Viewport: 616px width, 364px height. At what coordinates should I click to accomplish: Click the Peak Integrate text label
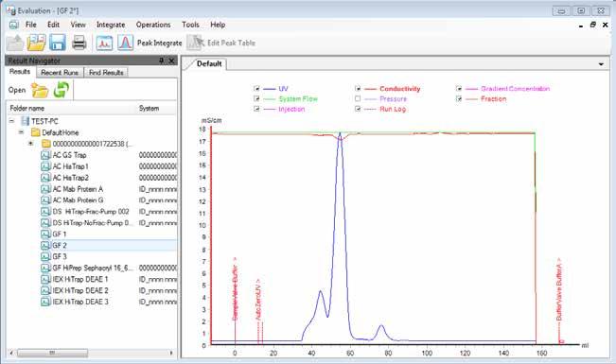tap(160, 43)
